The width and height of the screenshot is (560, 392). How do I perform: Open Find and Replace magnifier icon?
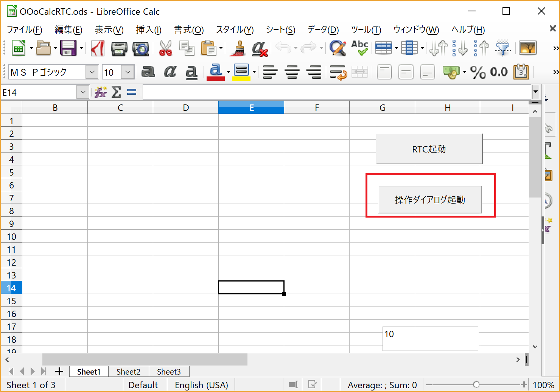tap(338, 48)
